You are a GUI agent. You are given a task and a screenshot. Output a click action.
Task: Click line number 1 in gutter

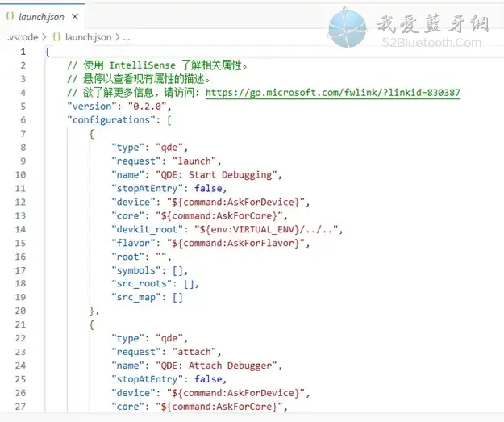coord(23,52)
